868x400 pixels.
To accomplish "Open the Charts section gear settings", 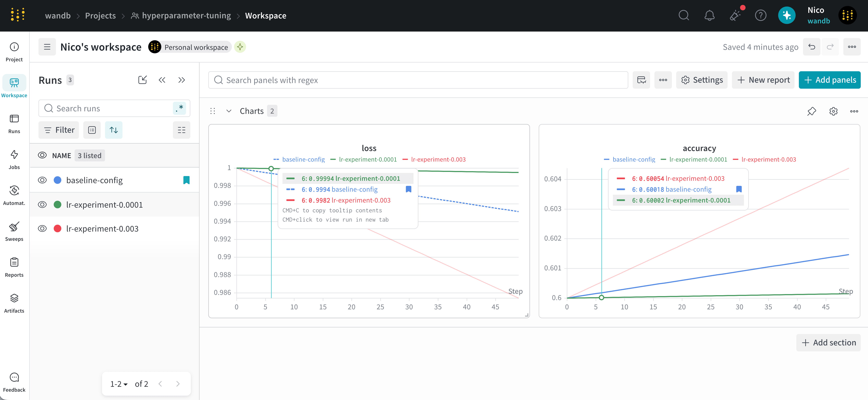I will coord(833,111).
